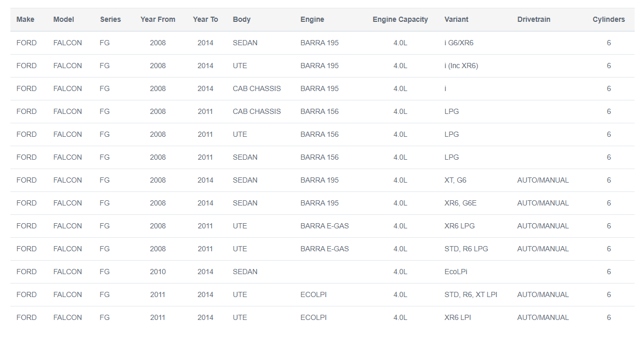Select the variant cell 'i G6/XR6'

tap(459, 43)
